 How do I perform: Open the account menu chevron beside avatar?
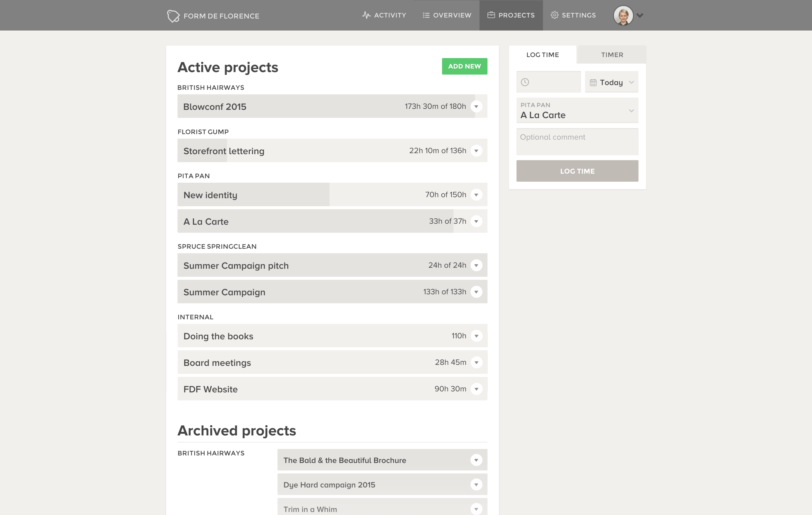640,15
